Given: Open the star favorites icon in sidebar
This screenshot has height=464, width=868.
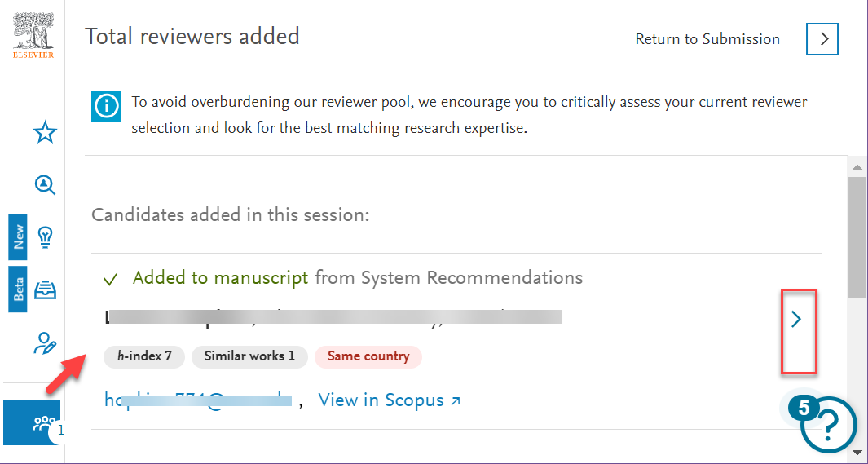Looking at the screenshot, I should click(x=45, y=133).
